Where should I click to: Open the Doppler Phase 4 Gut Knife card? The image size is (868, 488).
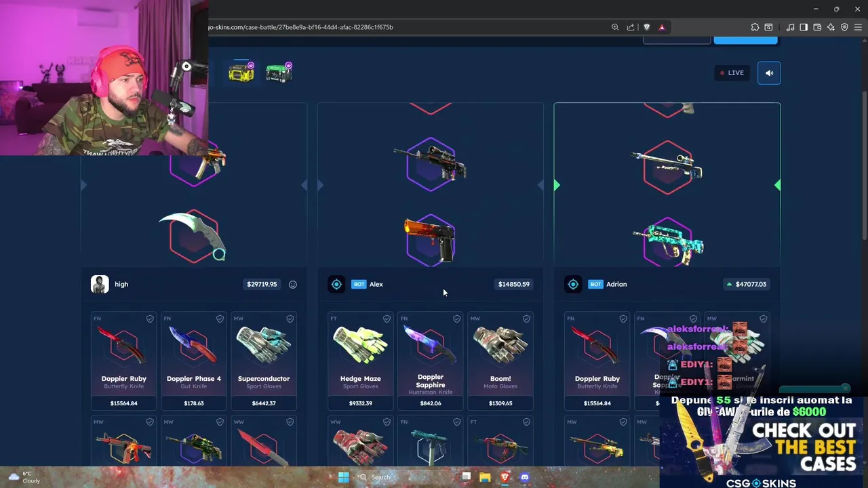pyautogui.click(x=194, y=361)
